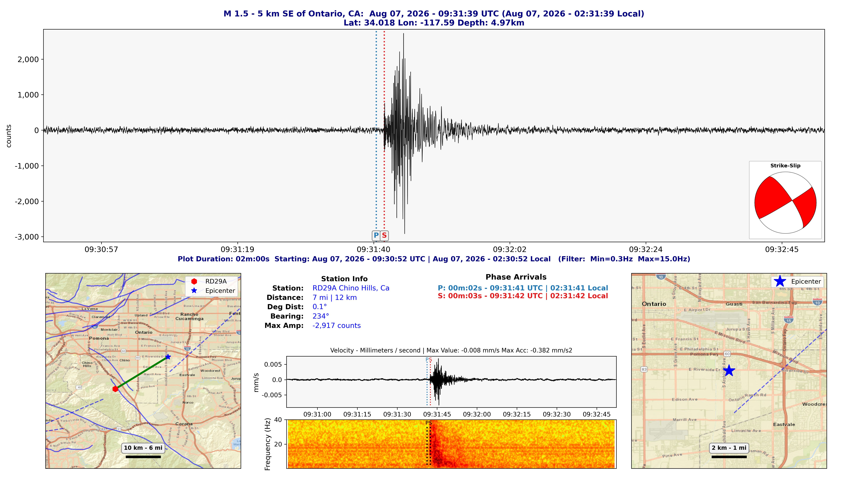Click the route 60 shield on the RD29A station map

(x=124, y=351)
